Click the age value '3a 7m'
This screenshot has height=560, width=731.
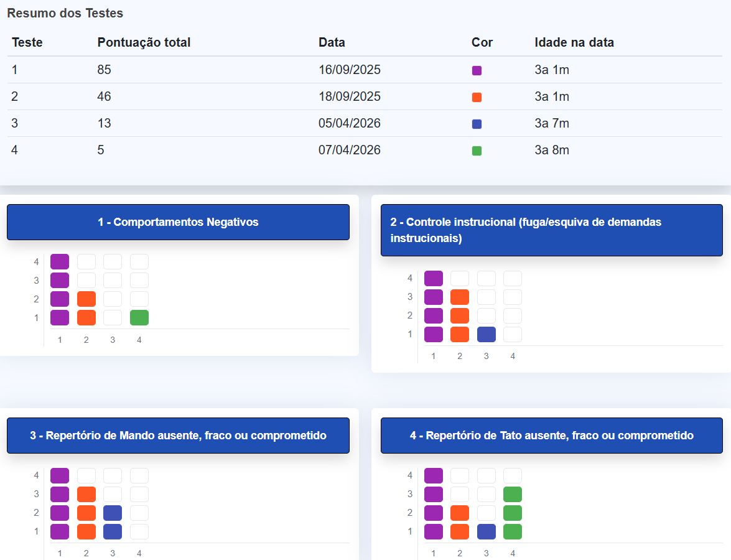point(551,123)
